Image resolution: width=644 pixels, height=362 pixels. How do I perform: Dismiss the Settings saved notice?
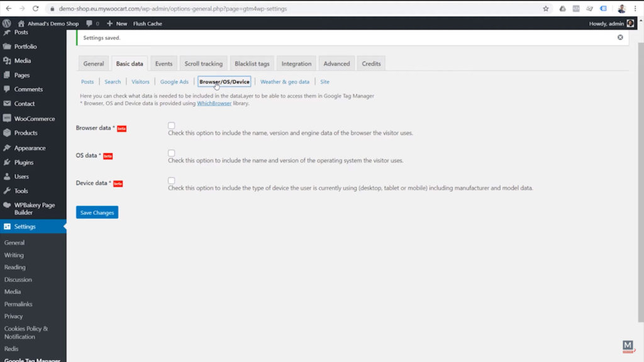[619, 37]
